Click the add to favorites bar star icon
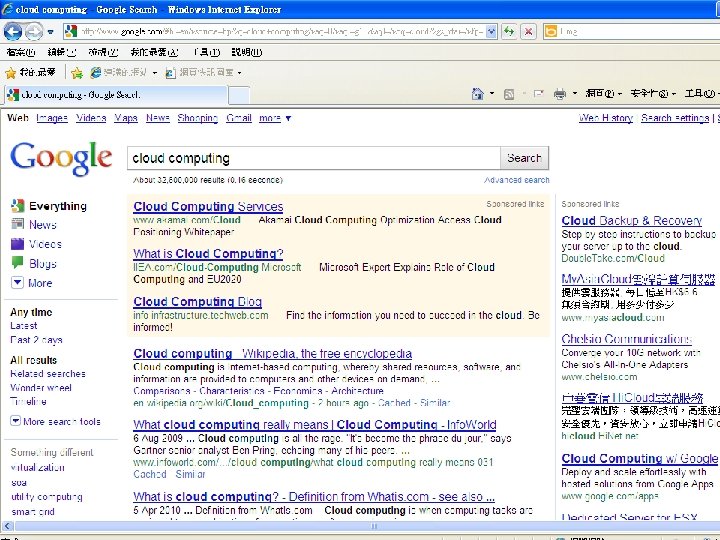Screen dimensions: 720x540 coord(77,73)
